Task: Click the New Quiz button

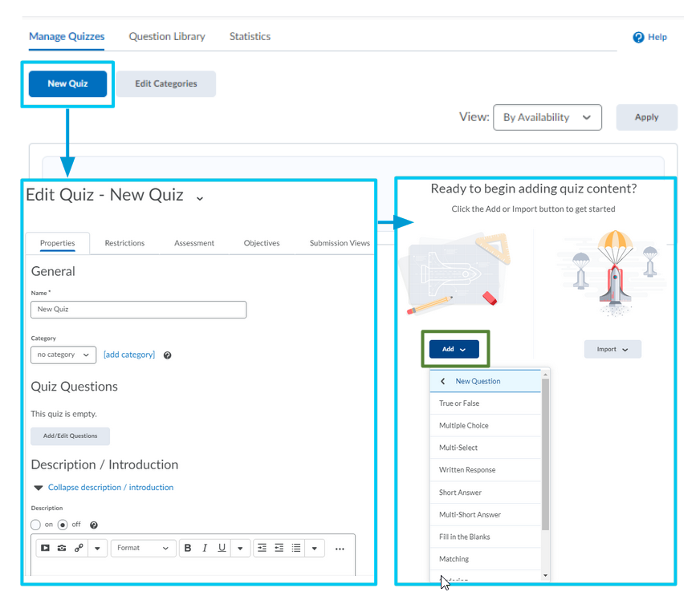Action: (x=67, y=83)
